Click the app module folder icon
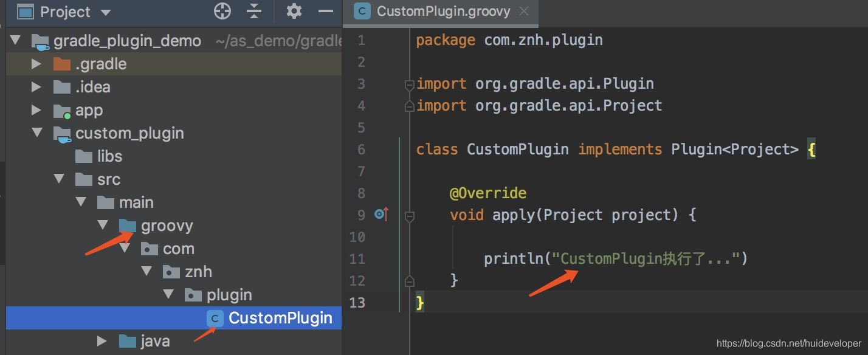 (x=62, y=111)
